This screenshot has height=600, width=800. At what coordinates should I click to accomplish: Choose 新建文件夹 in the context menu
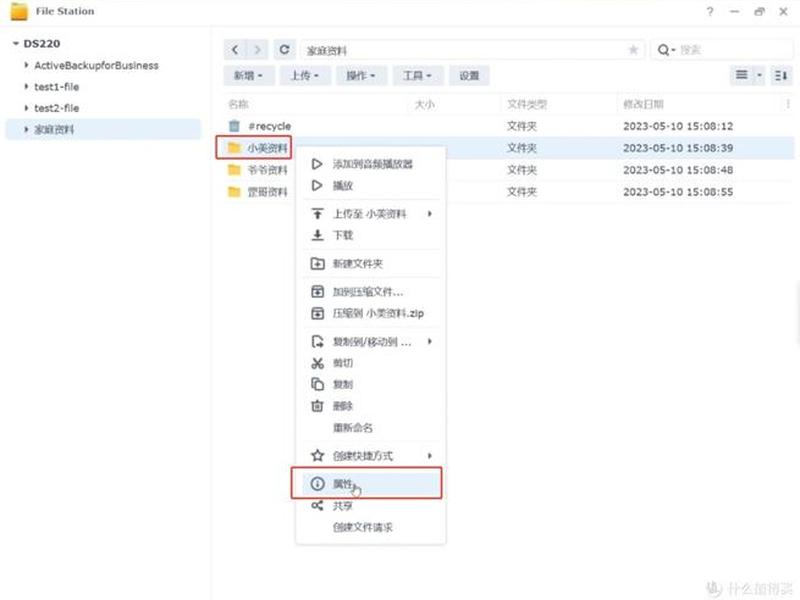click(x=372, y=264)
